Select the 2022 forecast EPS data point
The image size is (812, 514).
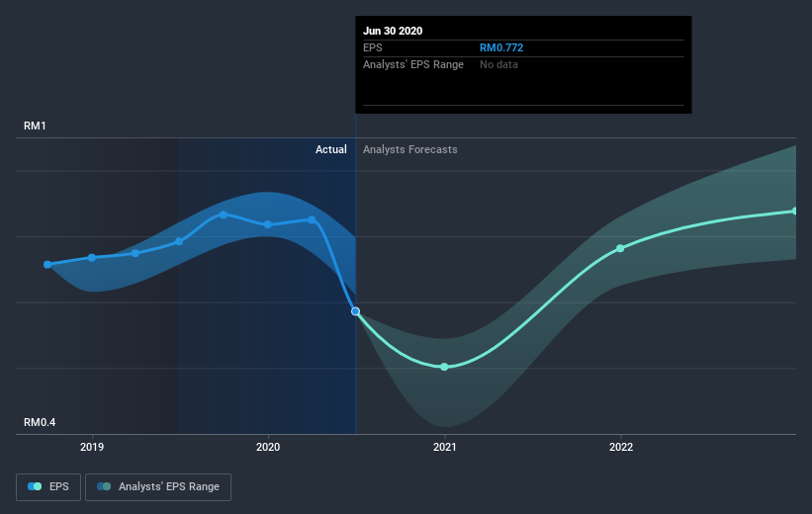point(620,248)
